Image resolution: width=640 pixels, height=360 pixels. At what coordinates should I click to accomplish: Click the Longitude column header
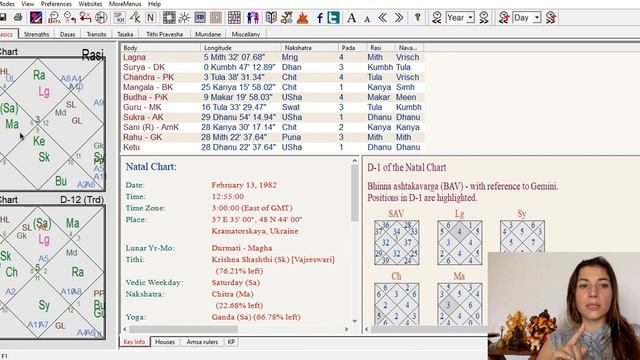coord(241,48)
